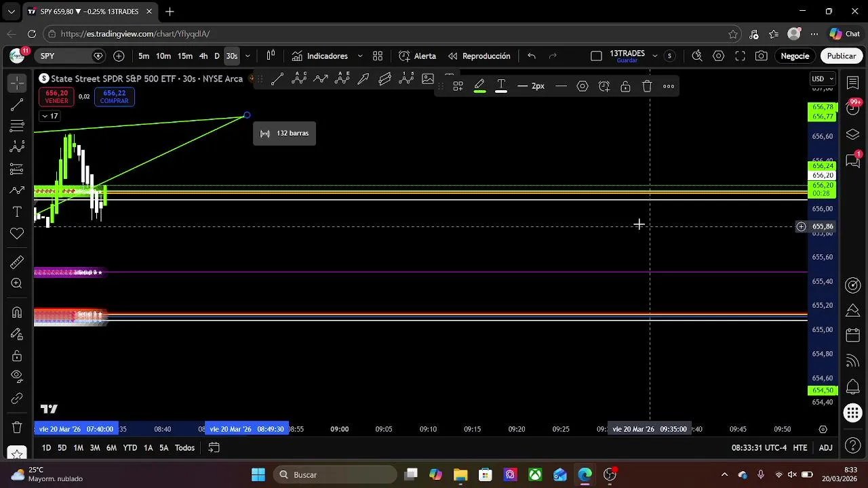This screenshot has width=868, height=488.
Task: Set date range to 1D
Action: [x=46, y=447]
